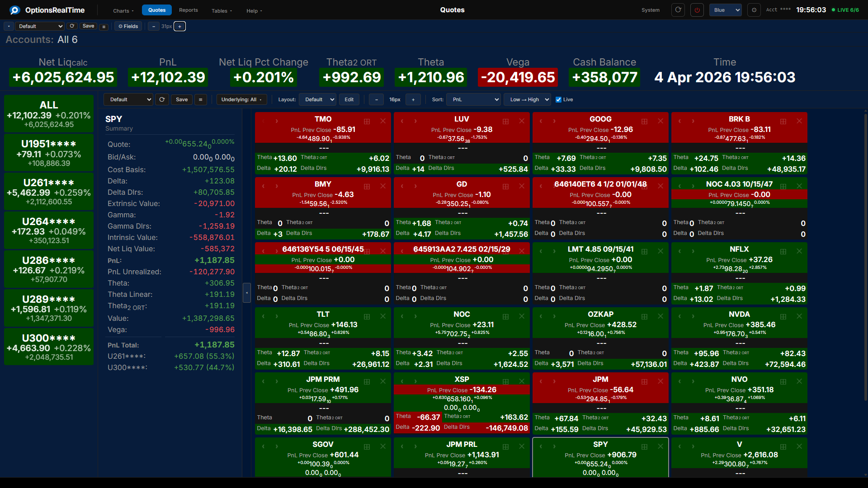Click the grid icon on the V tile

[x=783, y=446]
